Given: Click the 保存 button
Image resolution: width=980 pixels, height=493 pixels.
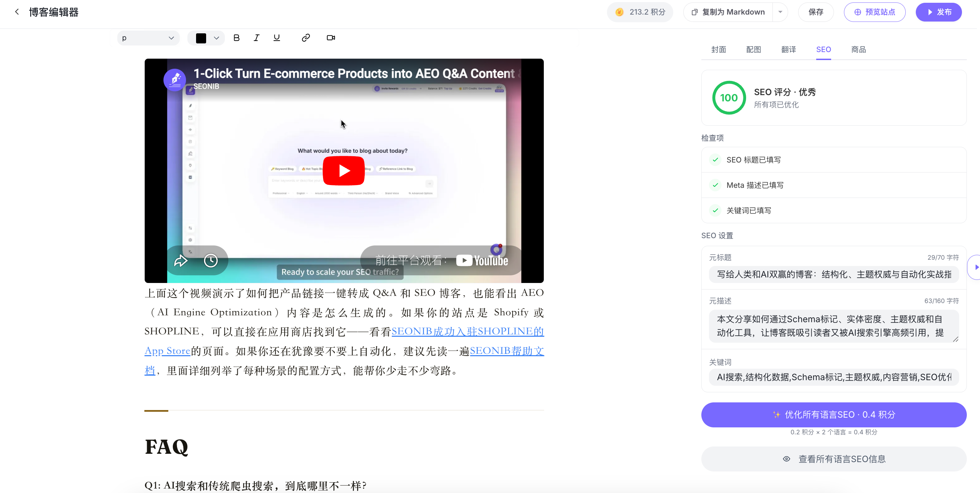Looking at the screenshot, I should click(x=816, y=12).
